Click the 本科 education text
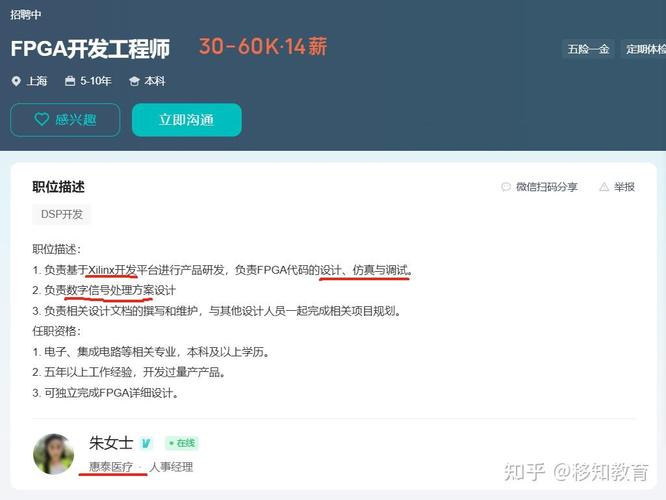 (x=155, y=81)
